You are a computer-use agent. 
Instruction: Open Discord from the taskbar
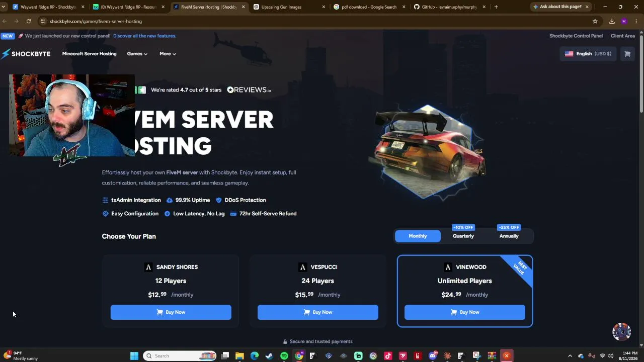(433, 356)
